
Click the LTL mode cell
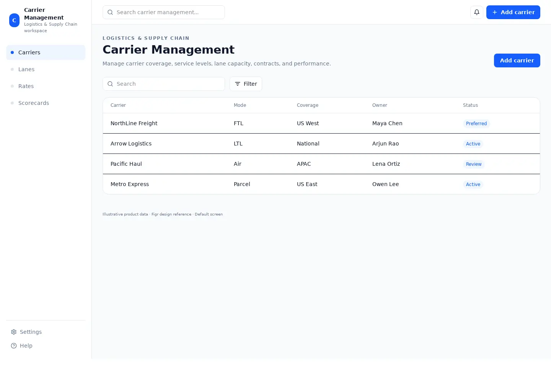coord(238,144)
